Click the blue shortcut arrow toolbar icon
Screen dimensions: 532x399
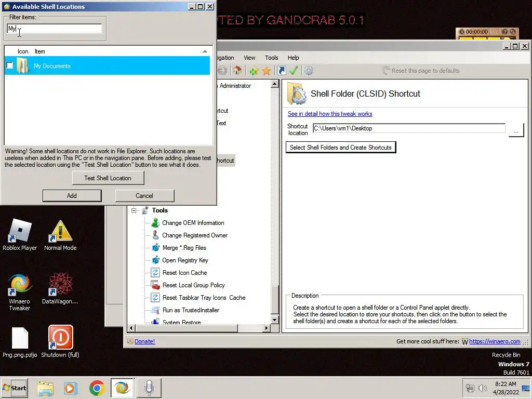coord(281,71)
